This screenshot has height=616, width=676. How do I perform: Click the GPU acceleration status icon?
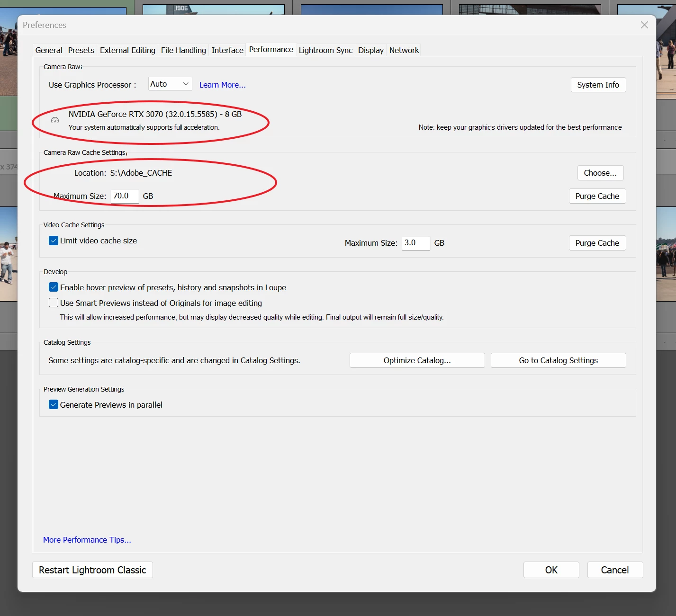tap(55, 120)
